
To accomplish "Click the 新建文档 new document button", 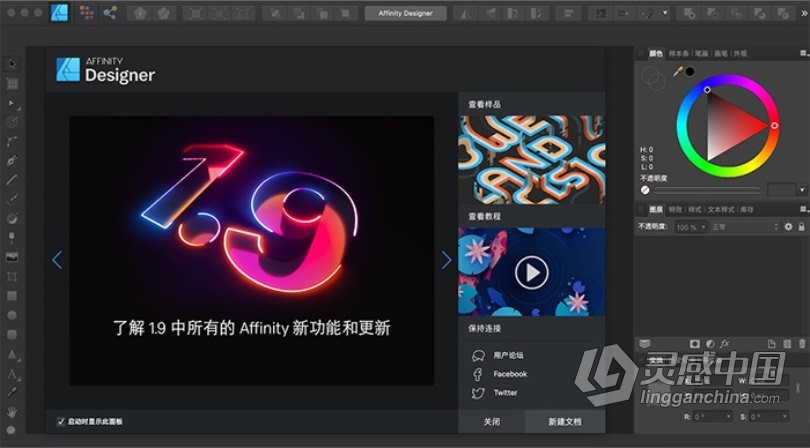I will click(x=565, y=422).
